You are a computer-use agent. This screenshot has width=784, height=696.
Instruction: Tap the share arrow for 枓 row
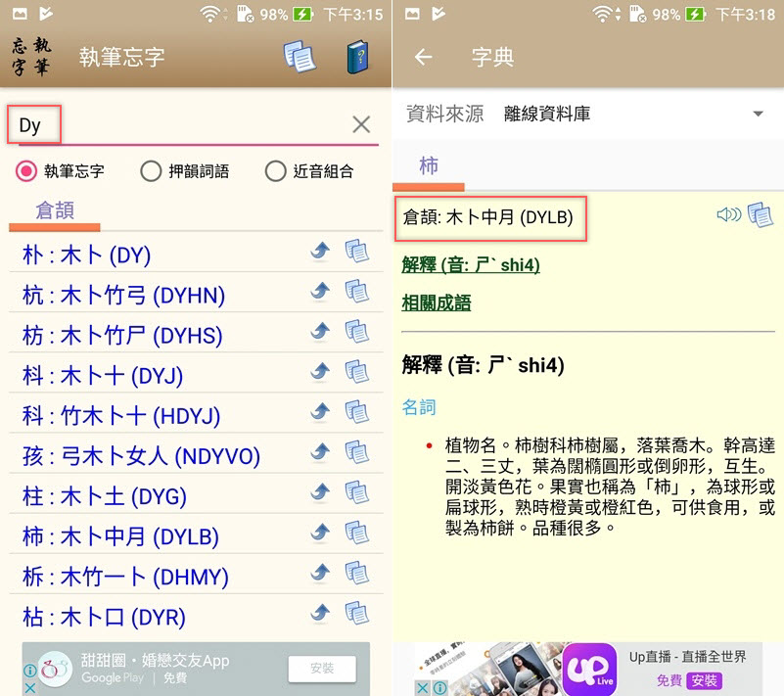(320, 372)
